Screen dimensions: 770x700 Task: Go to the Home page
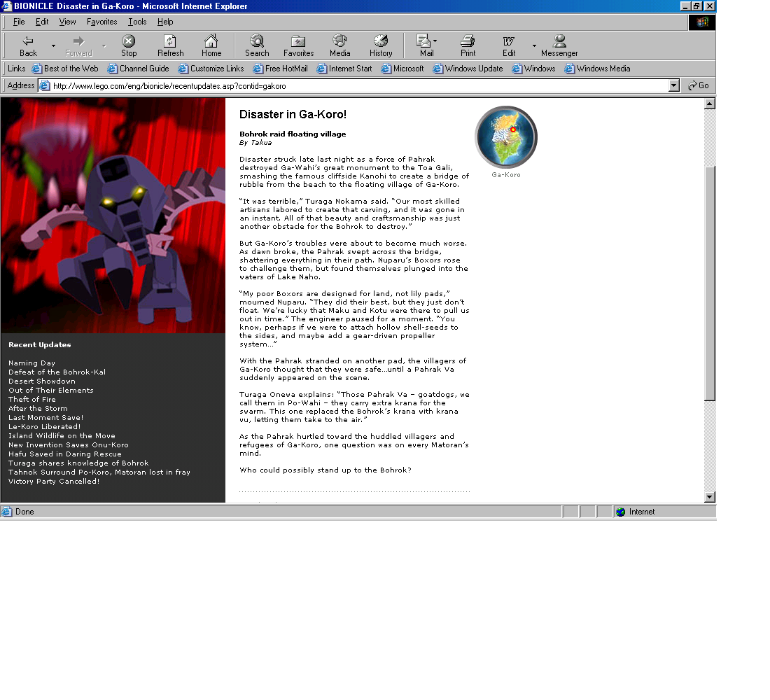211,46
